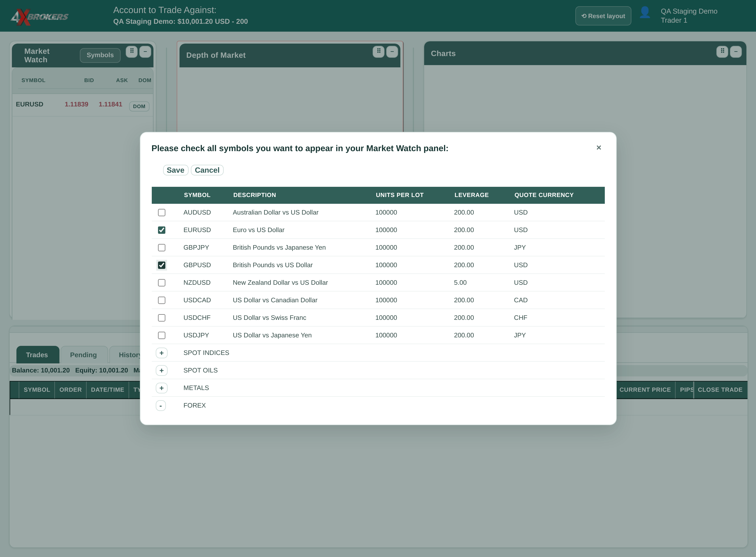Collapse the Depth of Market panel
756x557 pixels.
(392, 52)
